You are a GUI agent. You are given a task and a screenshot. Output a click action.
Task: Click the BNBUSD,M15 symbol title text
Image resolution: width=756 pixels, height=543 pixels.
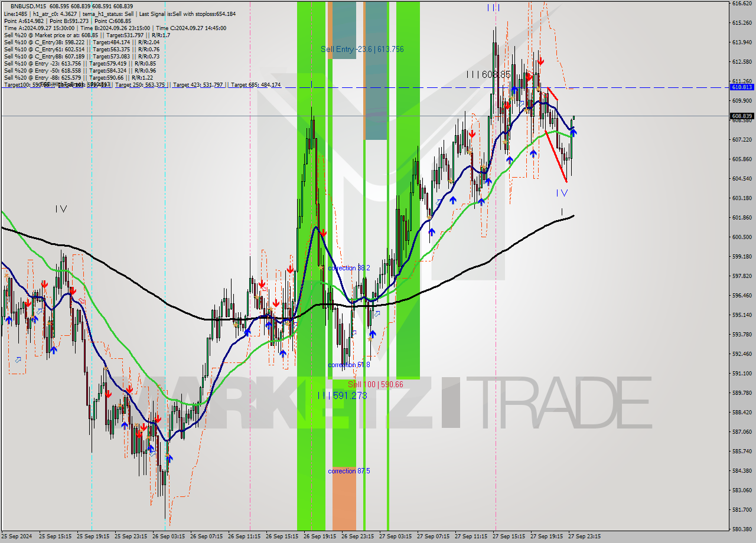[x=28, y=6]
